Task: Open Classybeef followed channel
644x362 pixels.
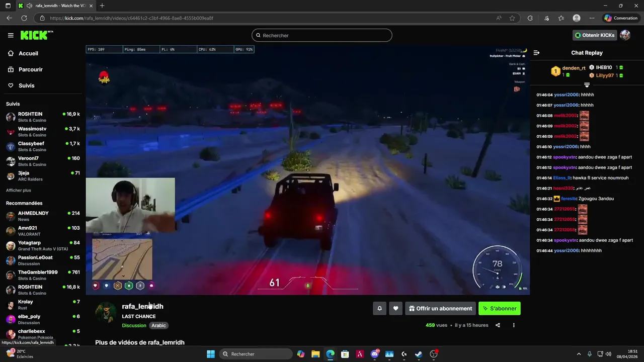Action: 43,146
